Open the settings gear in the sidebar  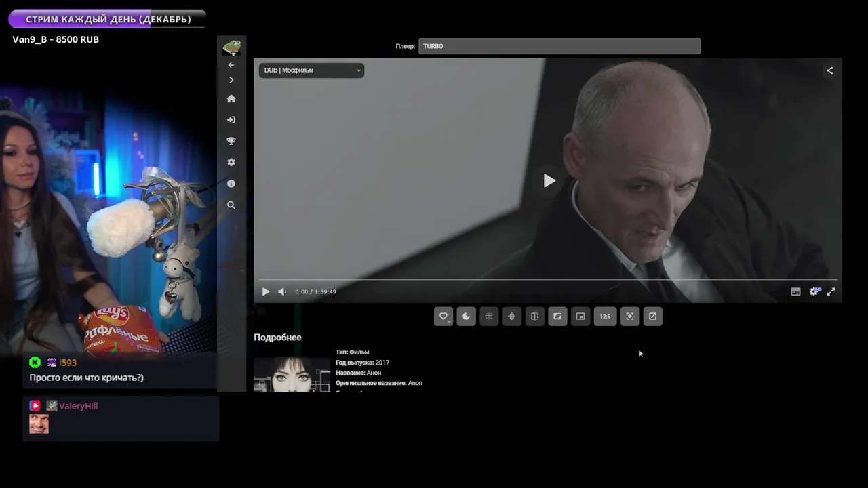click(x=231, y=163)
